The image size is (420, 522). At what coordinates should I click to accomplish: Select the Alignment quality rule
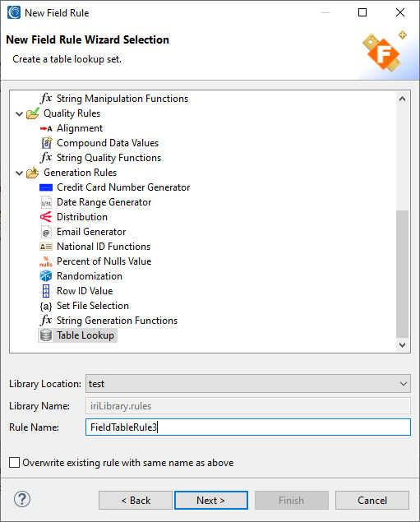pos(80,128)
